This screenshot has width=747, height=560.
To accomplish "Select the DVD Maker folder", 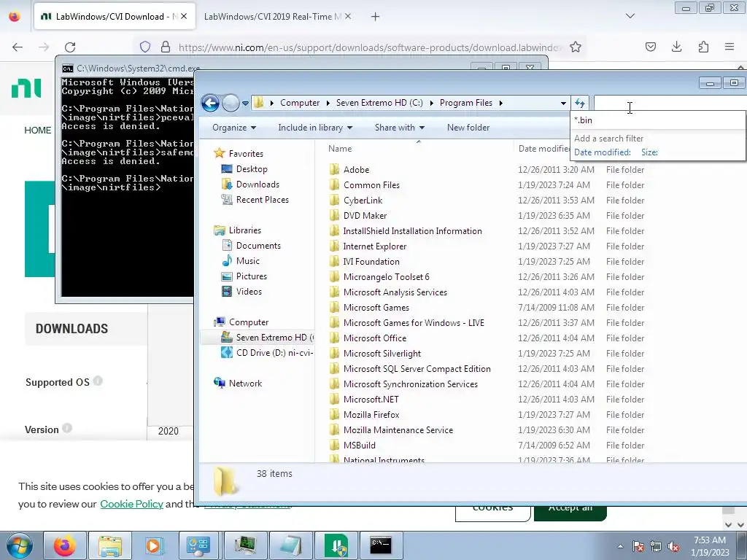I will tap(365, 216).
